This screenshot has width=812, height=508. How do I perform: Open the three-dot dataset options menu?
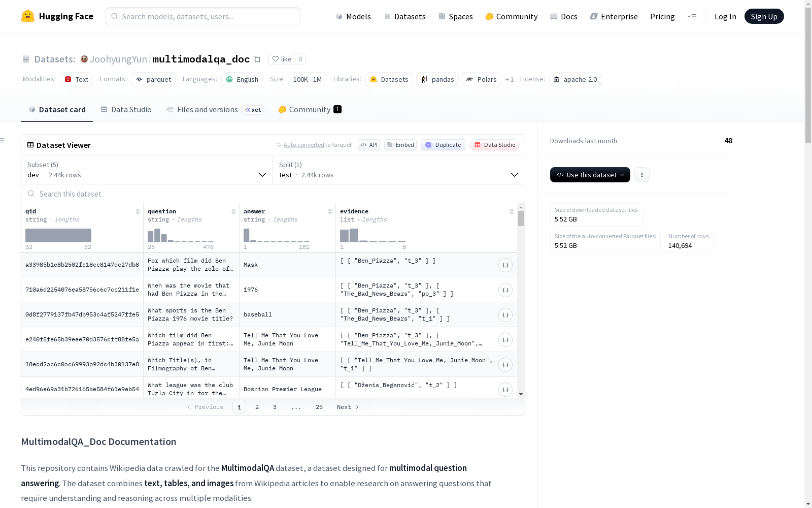[642, 175]
